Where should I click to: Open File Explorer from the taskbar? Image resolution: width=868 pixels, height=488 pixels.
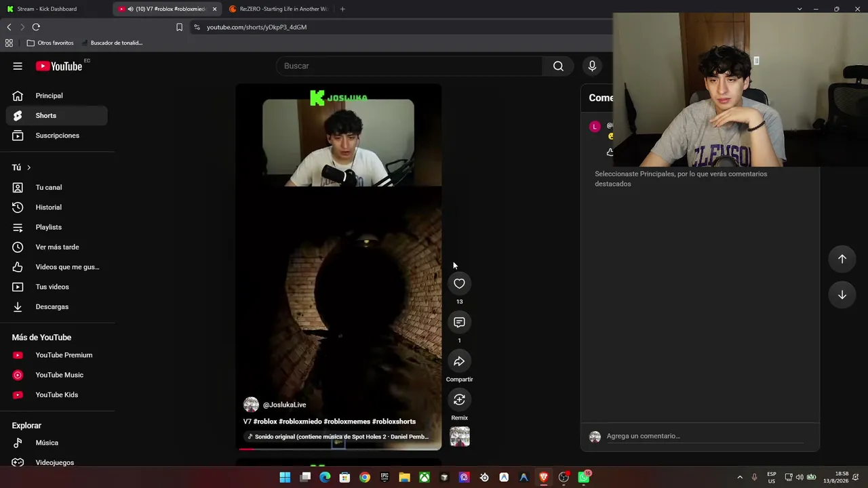(404, 477)
